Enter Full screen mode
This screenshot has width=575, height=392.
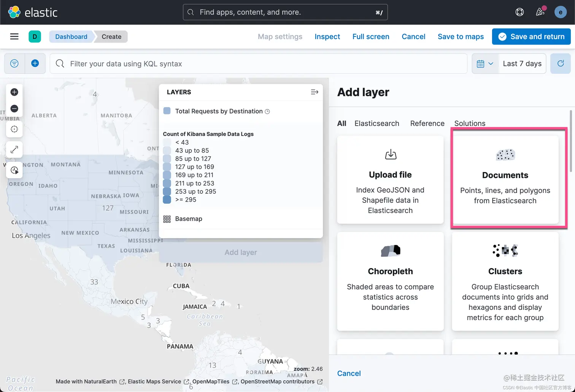click(x=371, y=36)
